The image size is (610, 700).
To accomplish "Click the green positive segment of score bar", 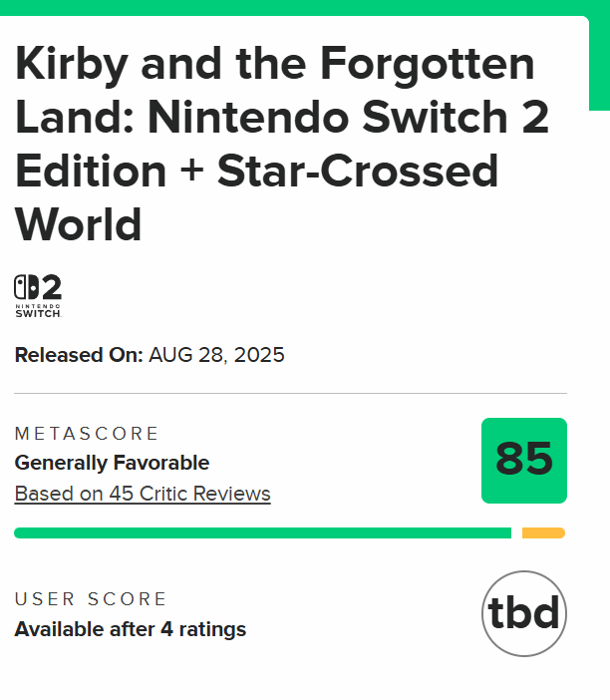I will 262,533.
